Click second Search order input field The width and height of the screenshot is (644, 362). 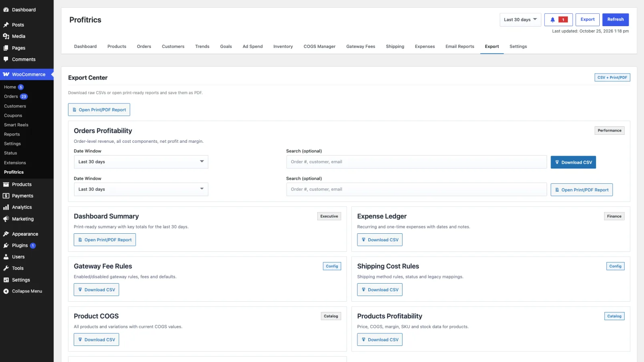[417, 189]
